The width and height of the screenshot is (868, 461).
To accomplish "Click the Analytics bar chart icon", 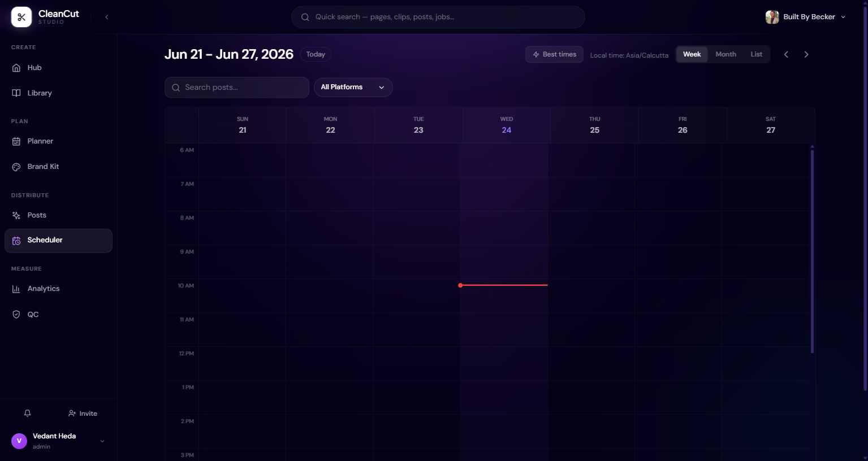I will point(16,289).
